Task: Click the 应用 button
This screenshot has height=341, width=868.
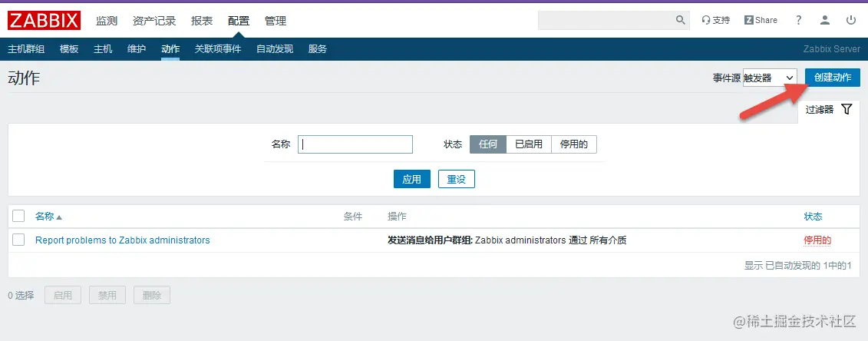Action: (x=412, y=180)
